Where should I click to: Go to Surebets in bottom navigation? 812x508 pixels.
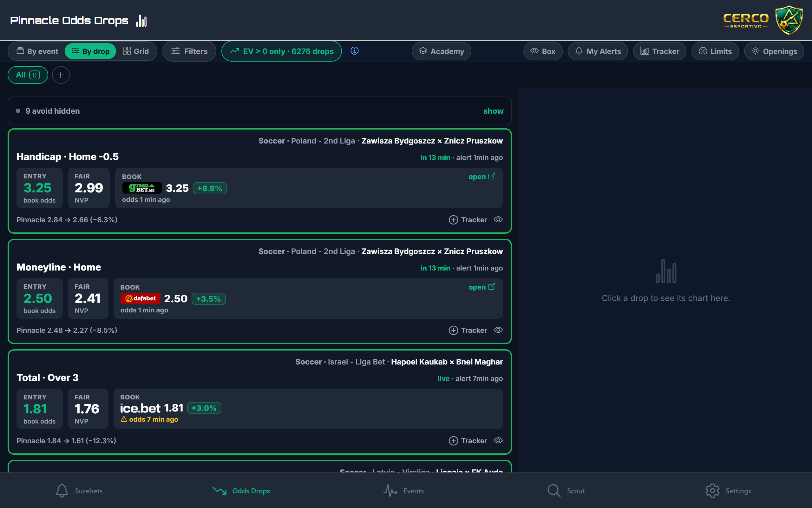click(x=79, y=491)
